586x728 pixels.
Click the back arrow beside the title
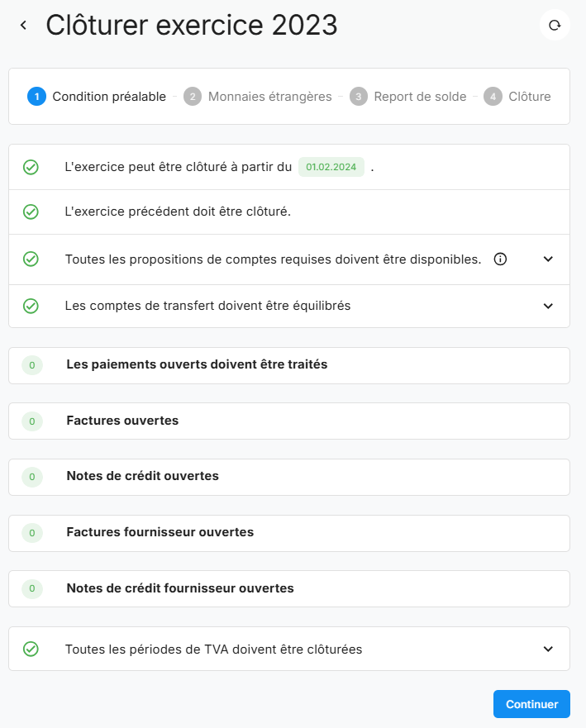[23, 26]
